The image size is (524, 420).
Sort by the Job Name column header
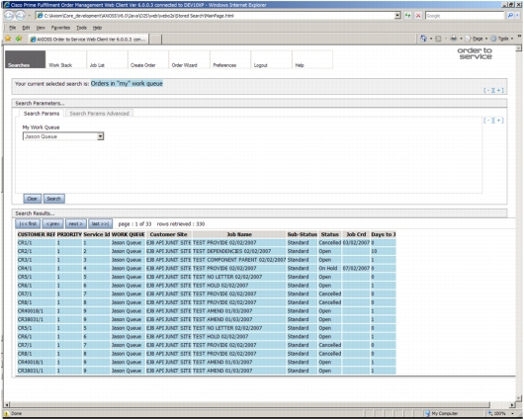pos(239,234)
